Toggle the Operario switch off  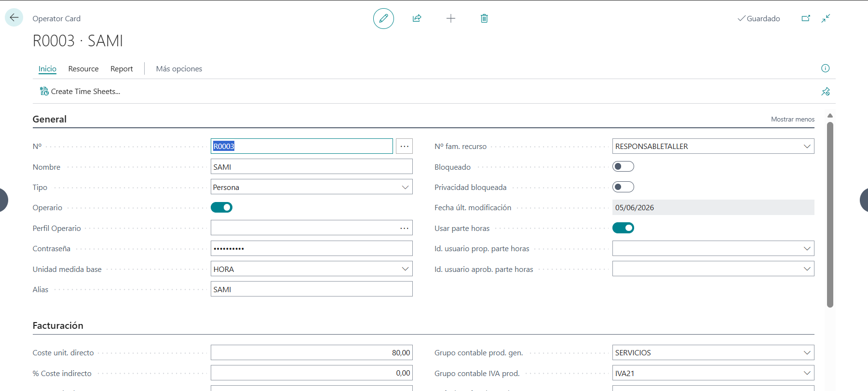[221, 207]
